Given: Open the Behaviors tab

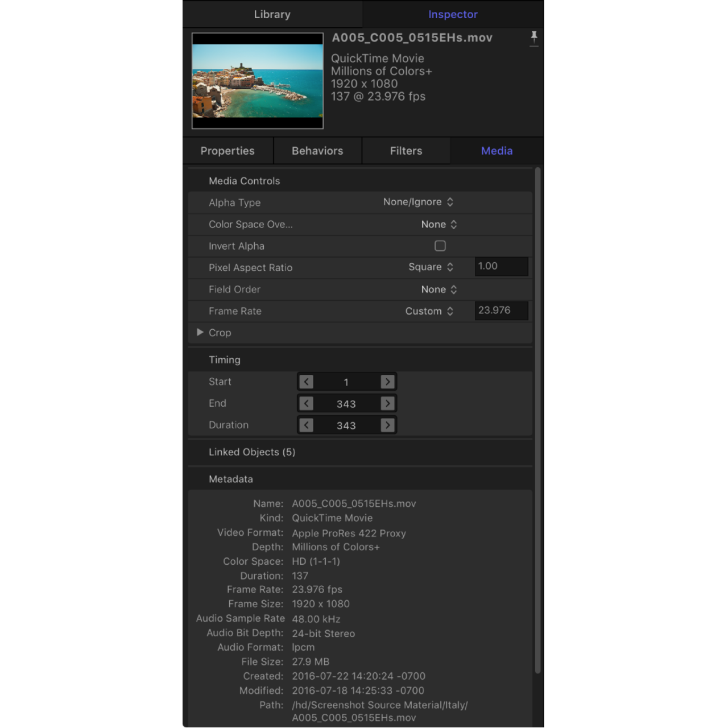Looking at the screenshot, I should tap(317, 151).
